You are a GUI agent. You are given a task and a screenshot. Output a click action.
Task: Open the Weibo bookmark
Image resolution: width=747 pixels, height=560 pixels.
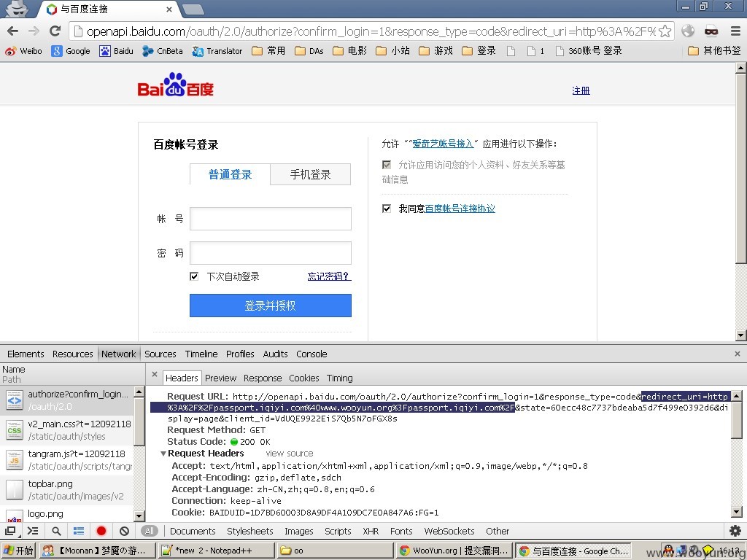24,51
